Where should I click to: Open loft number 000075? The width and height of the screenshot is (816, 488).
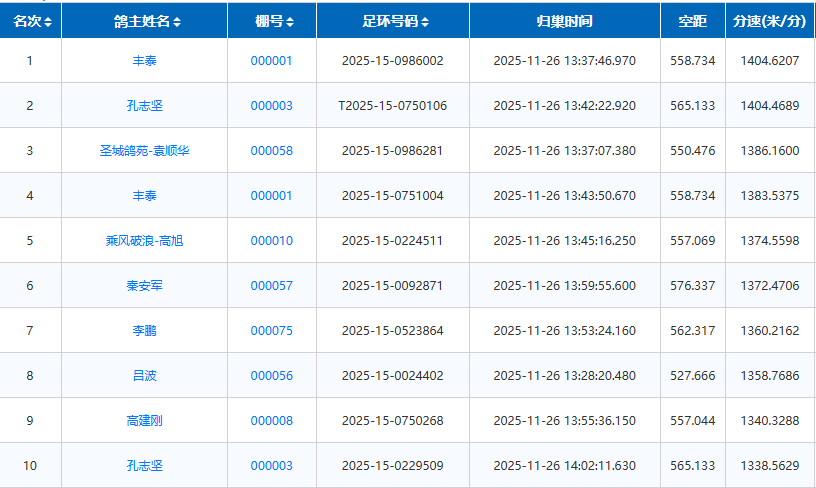tap(271, 331)
